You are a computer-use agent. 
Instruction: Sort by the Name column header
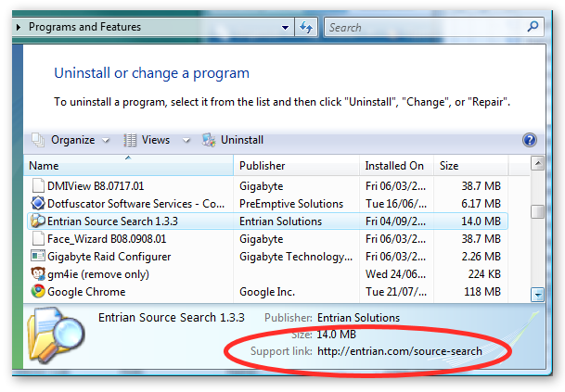click(129, 166)
